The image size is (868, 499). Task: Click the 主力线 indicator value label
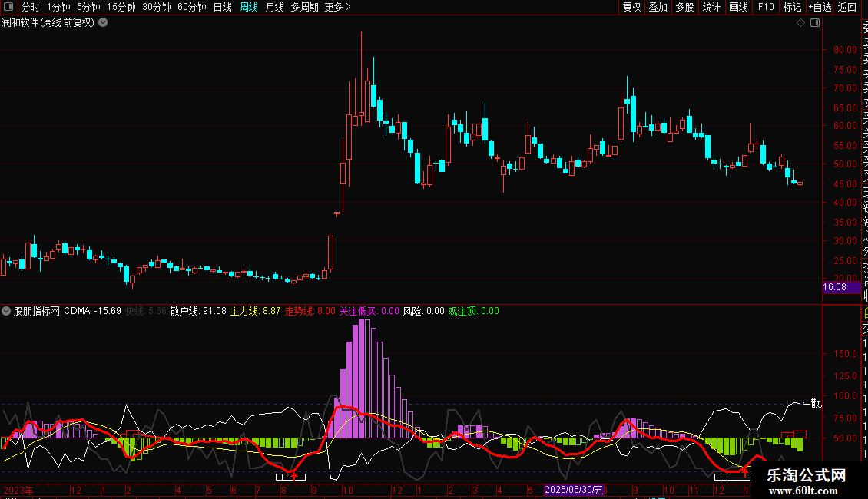coord(255,311)
